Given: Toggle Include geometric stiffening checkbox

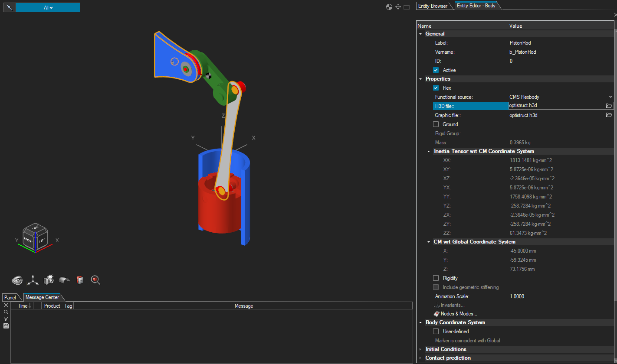Looking at the screenshot, I should tap(436, 287).
